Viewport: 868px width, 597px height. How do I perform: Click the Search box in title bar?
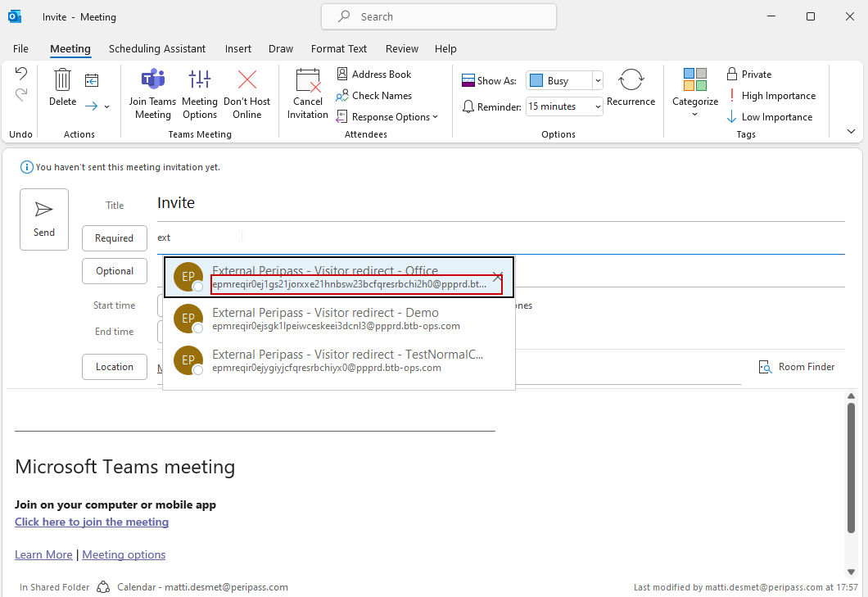point(439,16)
